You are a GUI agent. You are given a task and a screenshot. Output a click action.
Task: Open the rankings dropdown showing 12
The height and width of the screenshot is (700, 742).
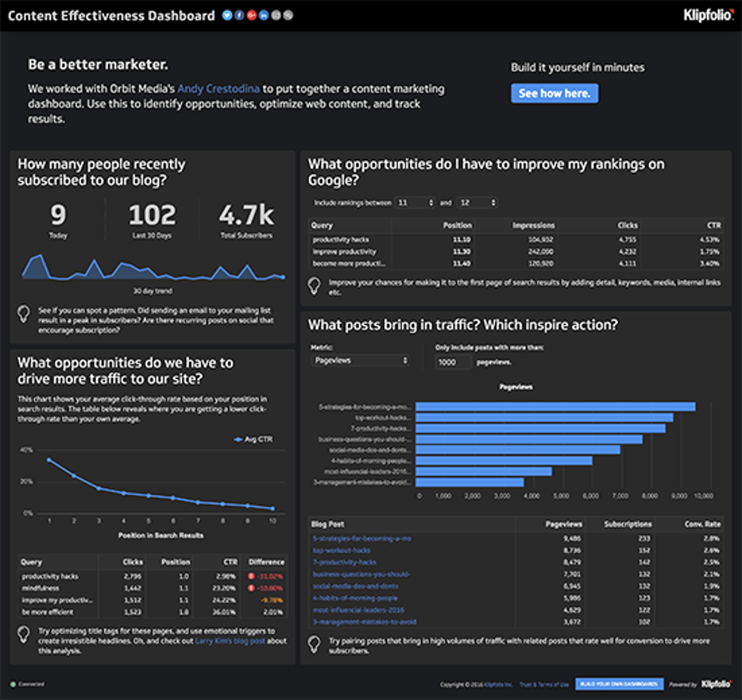(477, 203)
